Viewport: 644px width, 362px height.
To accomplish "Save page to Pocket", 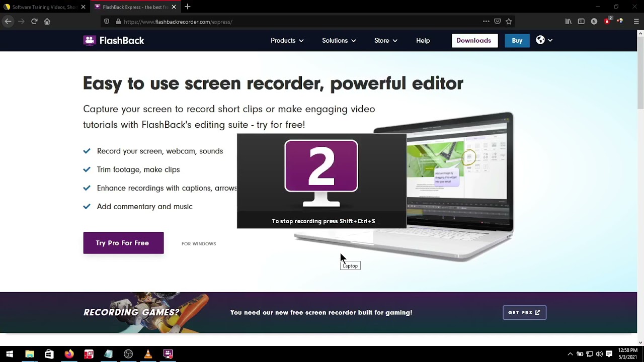I will click(x=498, y=22).
